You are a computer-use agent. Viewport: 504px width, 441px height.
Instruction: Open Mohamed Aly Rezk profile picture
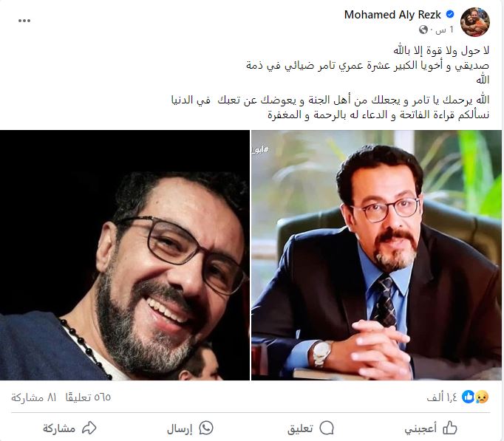[475, 22]
